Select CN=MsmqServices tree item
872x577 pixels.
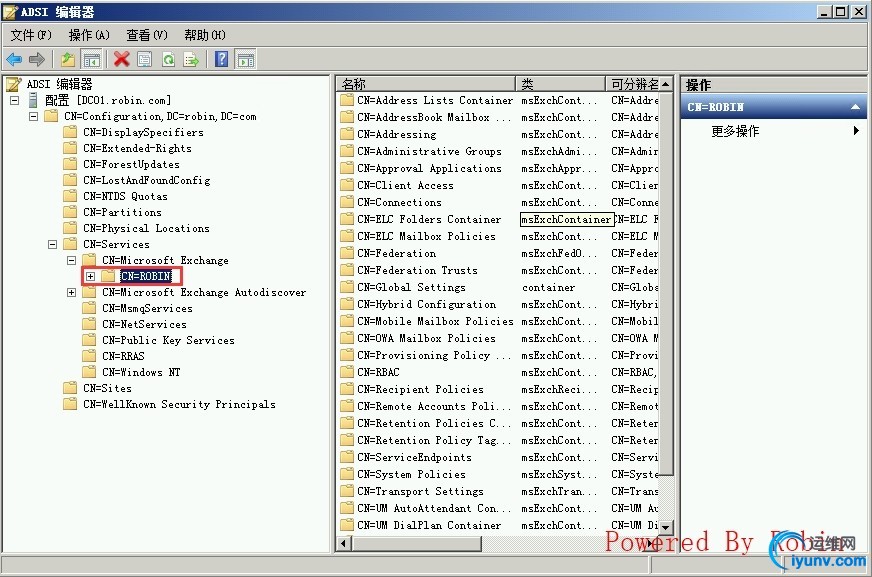147,308
